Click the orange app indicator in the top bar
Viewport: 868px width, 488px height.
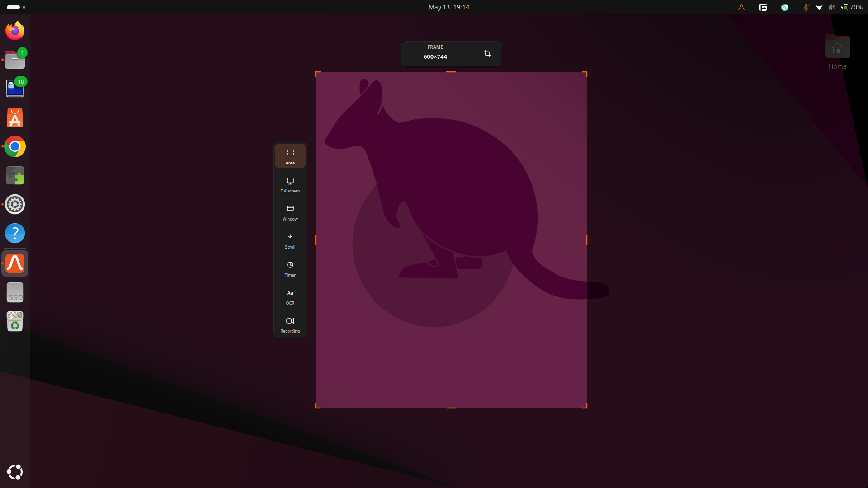click(741, 7)
